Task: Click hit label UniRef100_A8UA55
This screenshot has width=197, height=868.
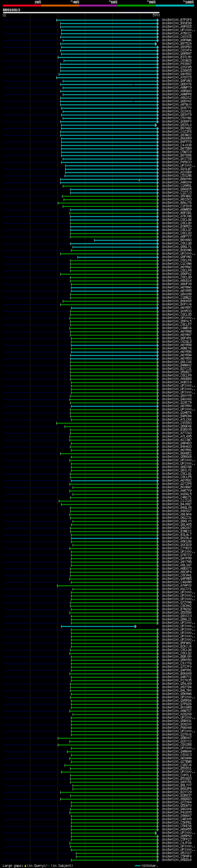Action: pos(177,829)
